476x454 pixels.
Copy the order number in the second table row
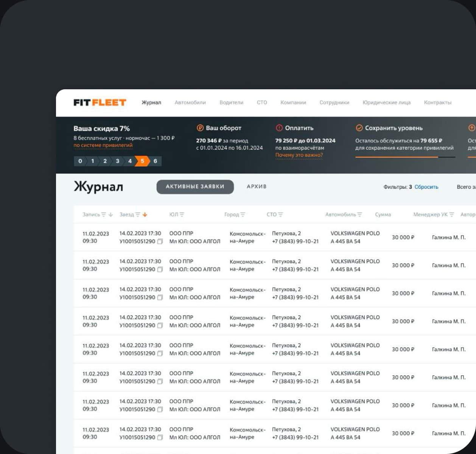point(160,269)
